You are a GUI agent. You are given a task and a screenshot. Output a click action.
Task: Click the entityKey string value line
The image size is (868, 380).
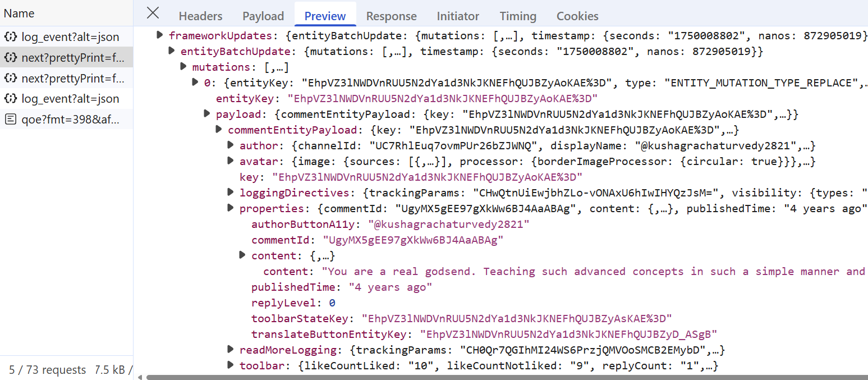[x=442, y=99]
